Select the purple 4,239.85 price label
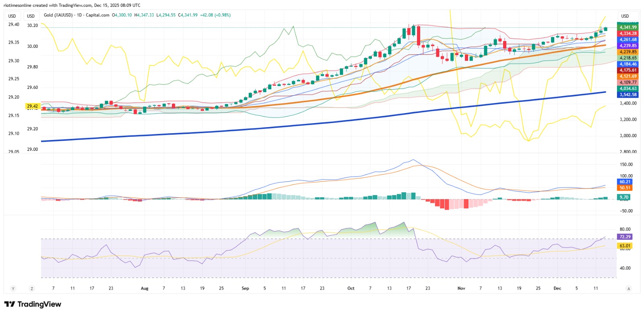The width and height of the screenshot is (644, 315). [628, 45]
